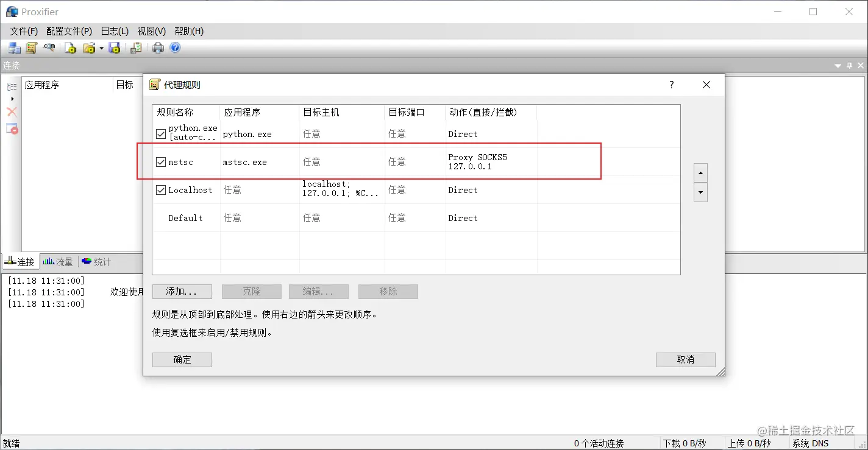The width and height of the screenshot is (868, 450).
Task: Click 动作(直接/拦截) column header
Action: [491, 112]
